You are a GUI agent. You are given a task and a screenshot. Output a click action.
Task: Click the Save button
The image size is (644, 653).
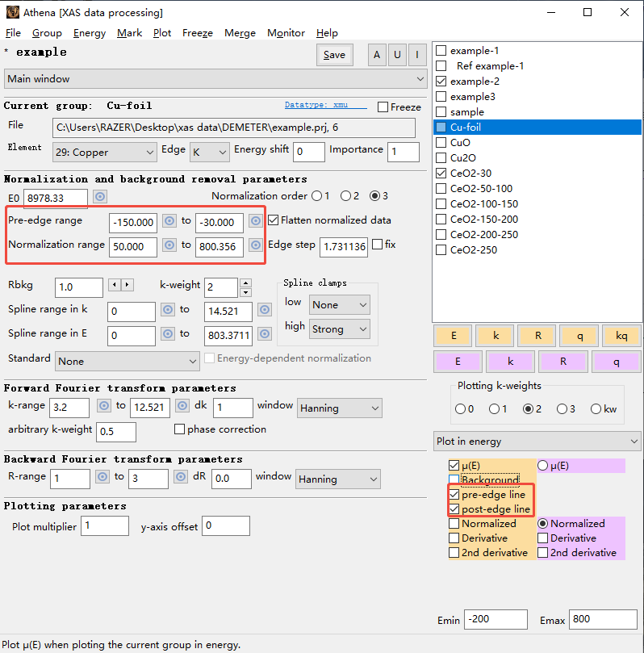pos(334,55)
